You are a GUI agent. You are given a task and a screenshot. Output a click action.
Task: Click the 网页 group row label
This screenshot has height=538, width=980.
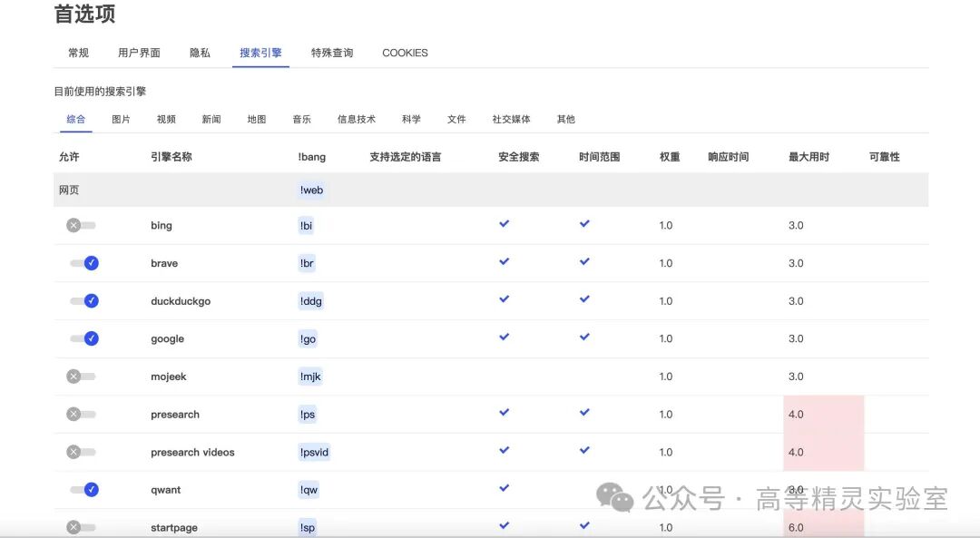(69, 190)
